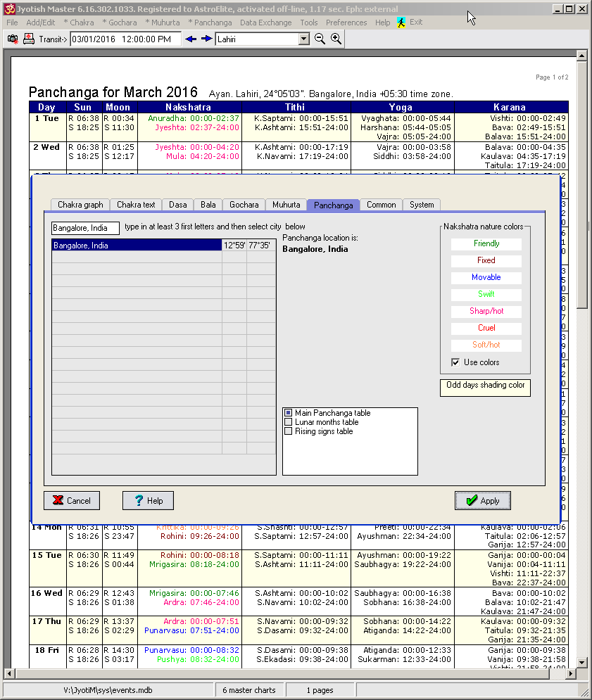Image resolution: width=592 pixels, height=700 pixels.
Task: Open the Preferences menu
Action: [346, 23]
